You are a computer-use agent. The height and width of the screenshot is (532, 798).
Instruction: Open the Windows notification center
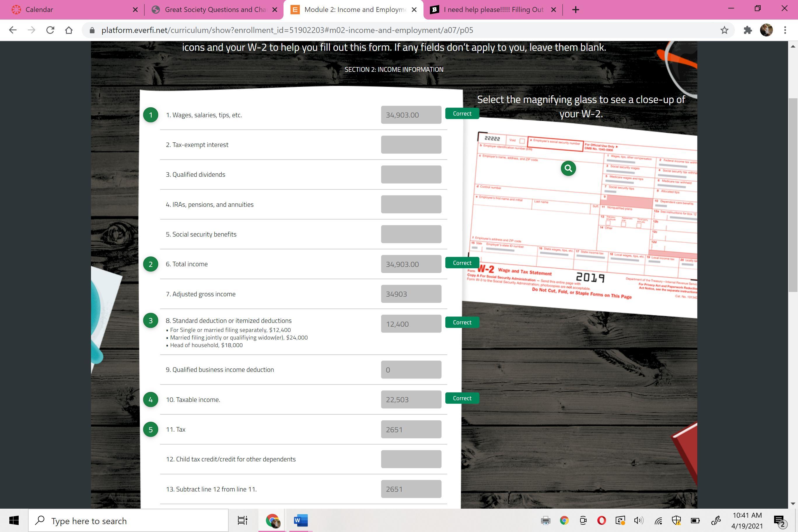(779, 520)
